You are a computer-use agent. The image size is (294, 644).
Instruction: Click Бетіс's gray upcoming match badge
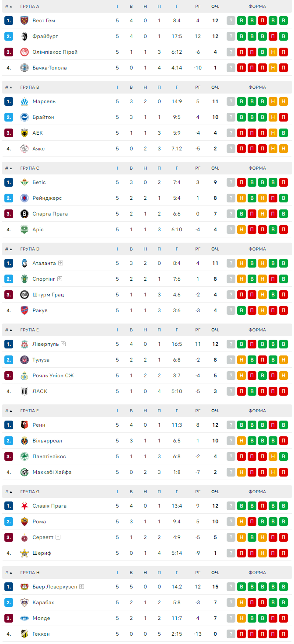point(231,182)
